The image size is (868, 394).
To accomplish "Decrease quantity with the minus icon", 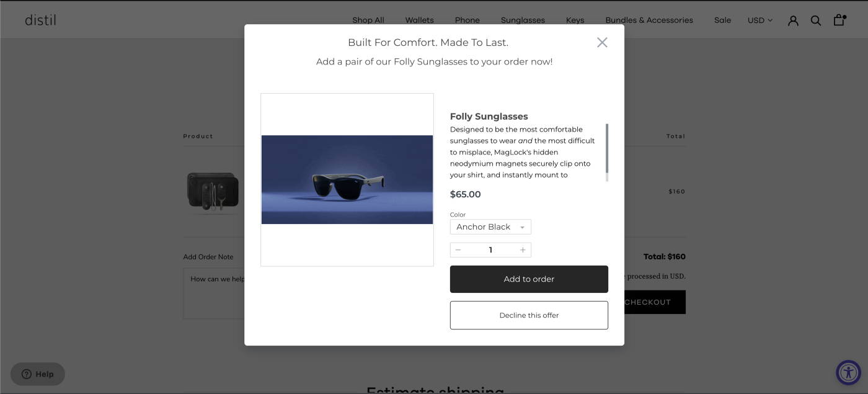I will (458, 250).
